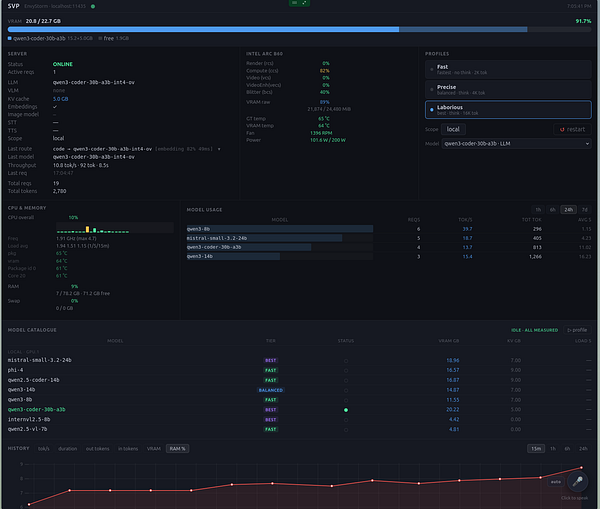Click the green connection status dot beside localhost
Screen dimensions: 600x509
[x=93, y=7]
